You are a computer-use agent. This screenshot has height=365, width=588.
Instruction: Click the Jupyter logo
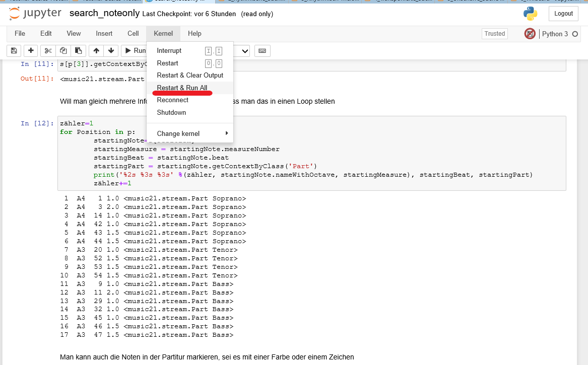(34, 13)
